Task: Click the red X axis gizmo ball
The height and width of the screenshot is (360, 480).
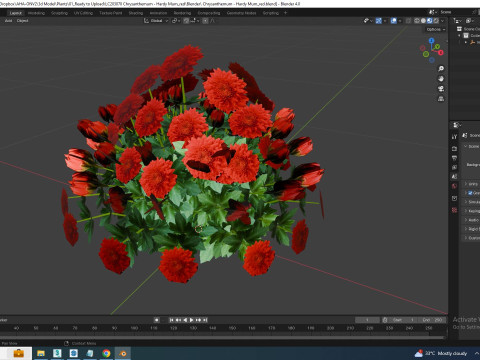Action: (441, 53)
